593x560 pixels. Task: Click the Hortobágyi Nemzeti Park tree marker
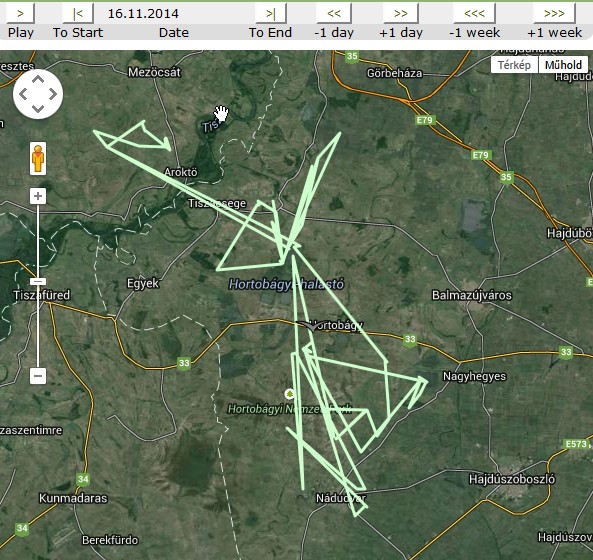[290, 394]
